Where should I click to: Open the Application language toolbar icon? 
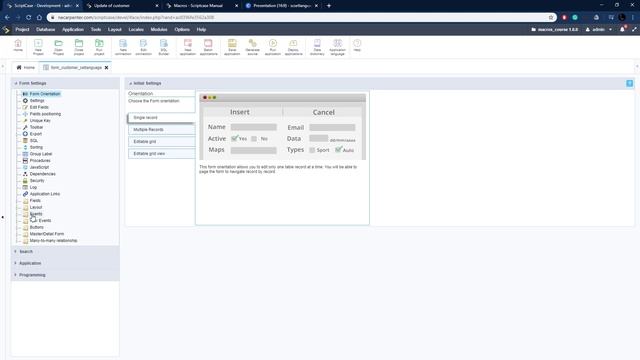338,47
